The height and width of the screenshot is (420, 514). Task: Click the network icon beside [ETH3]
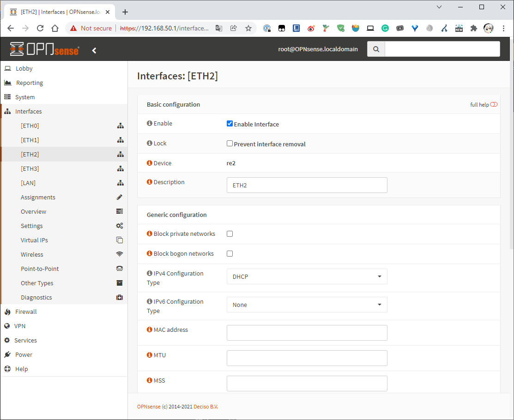click(121, 168)
